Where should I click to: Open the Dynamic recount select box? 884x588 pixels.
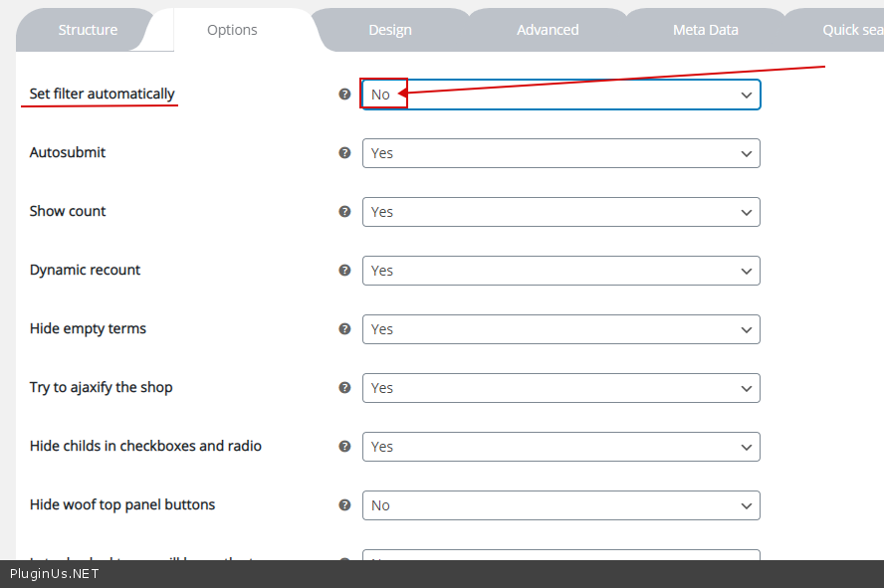click(x=560, y=271)
